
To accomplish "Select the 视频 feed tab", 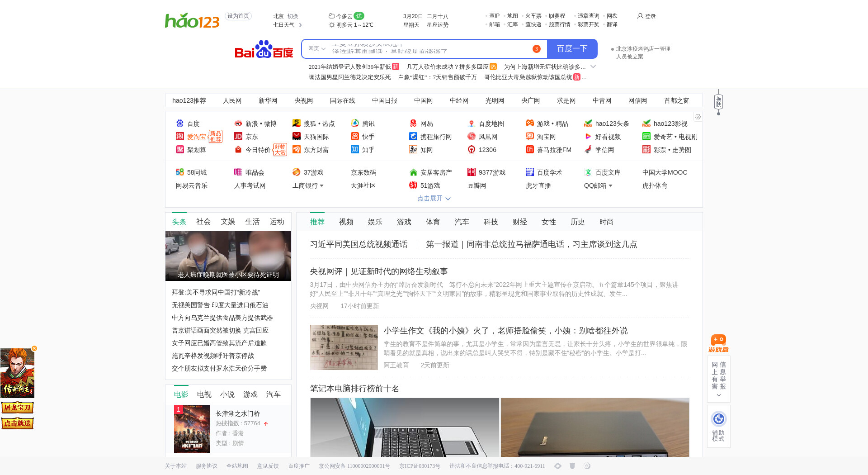I will (346, 222).
